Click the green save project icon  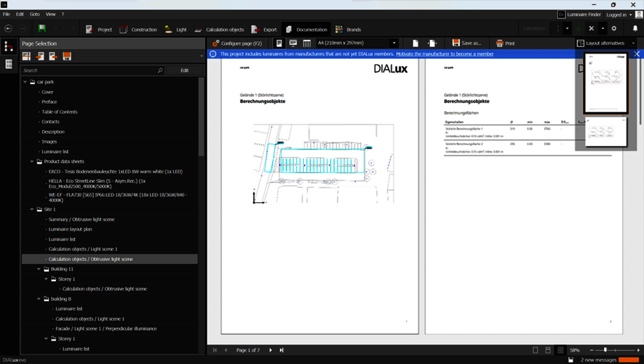pos(42,29)
